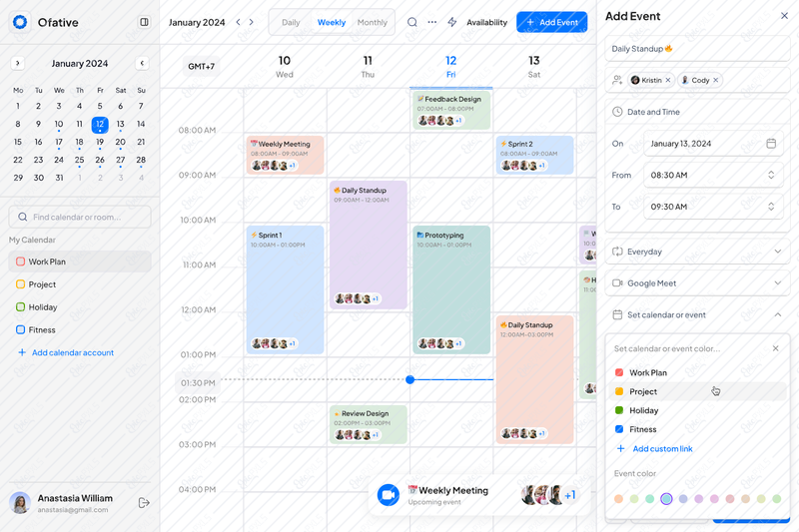799x532 pixels.
Task: Go to previous week arrow in header
Action: tap(238, 22)
